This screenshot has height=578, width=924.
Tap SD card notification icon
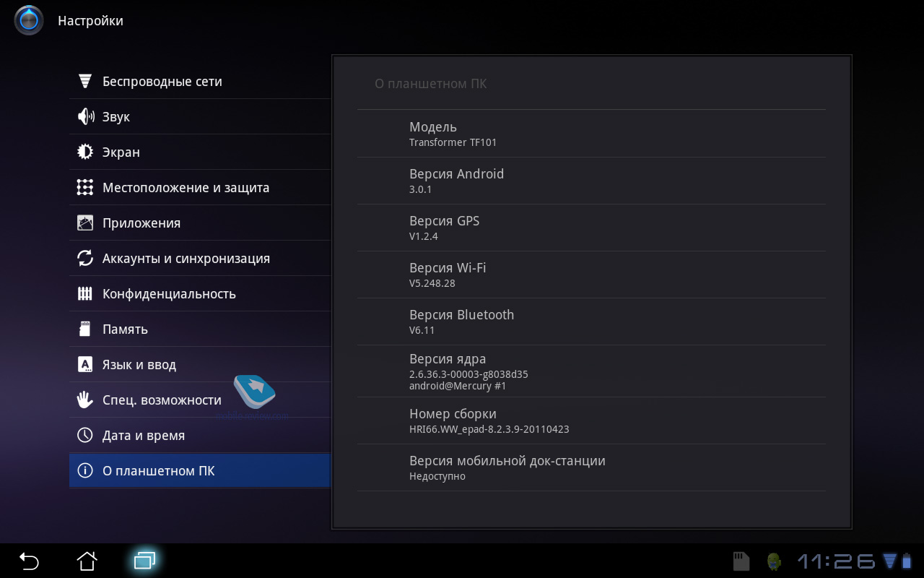[x=741, y=561]
